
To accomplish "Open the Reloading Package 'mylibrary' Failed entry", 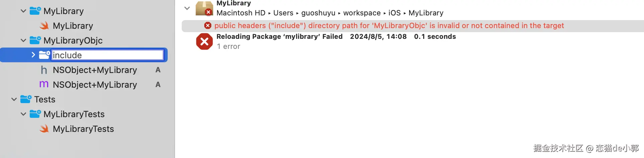I will [x=279, y=36].
